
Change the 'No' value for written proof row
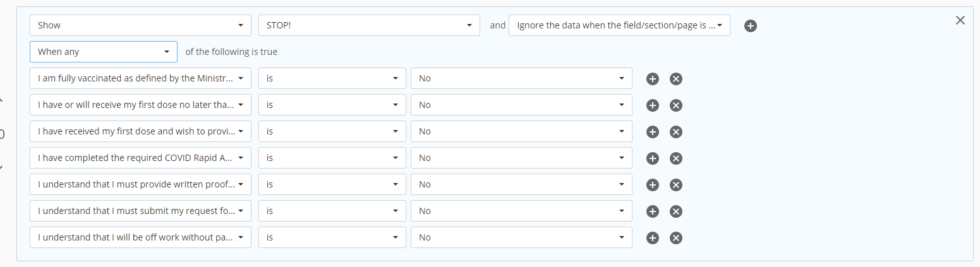521,184
